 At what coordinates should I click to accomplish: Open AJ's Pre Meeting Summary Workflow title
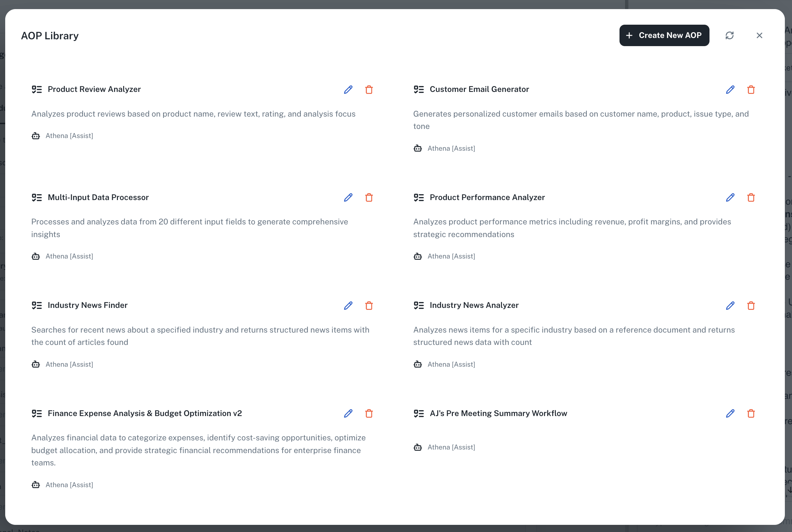(498, 413)
